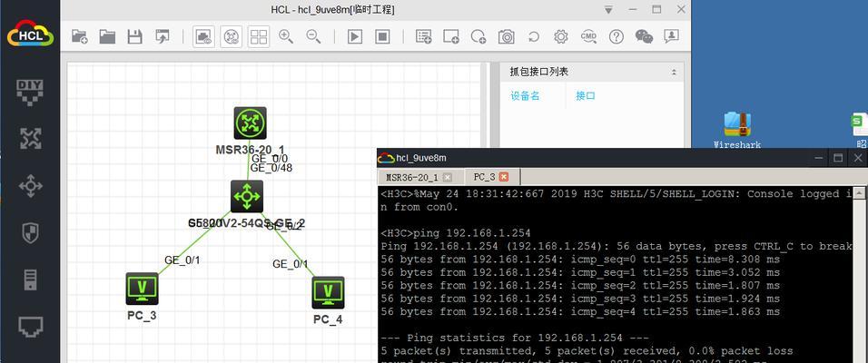Draw a rectangle with rectangle-plus icon
Image resolution: width=868 pixels, height=363 pixels.
coord(451,37)
